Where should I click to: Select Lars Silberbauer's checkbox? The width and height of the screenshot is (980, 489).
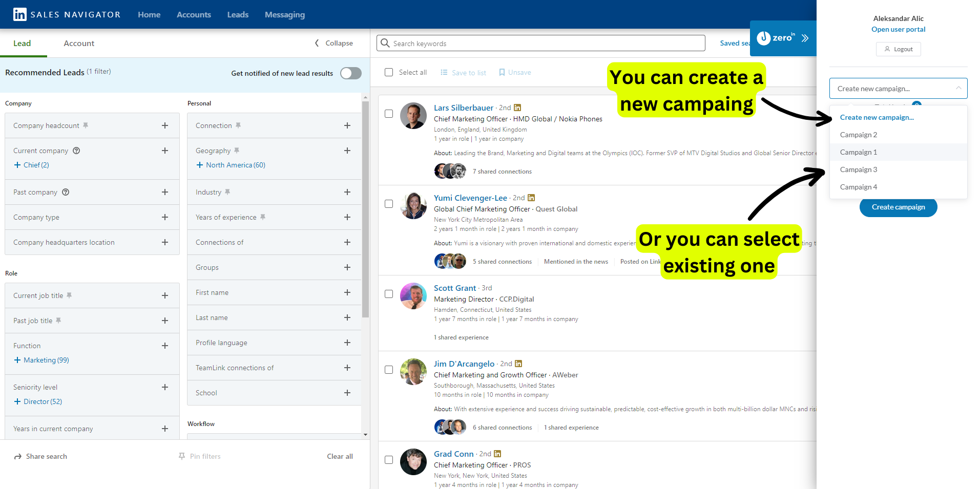(389, 114)
